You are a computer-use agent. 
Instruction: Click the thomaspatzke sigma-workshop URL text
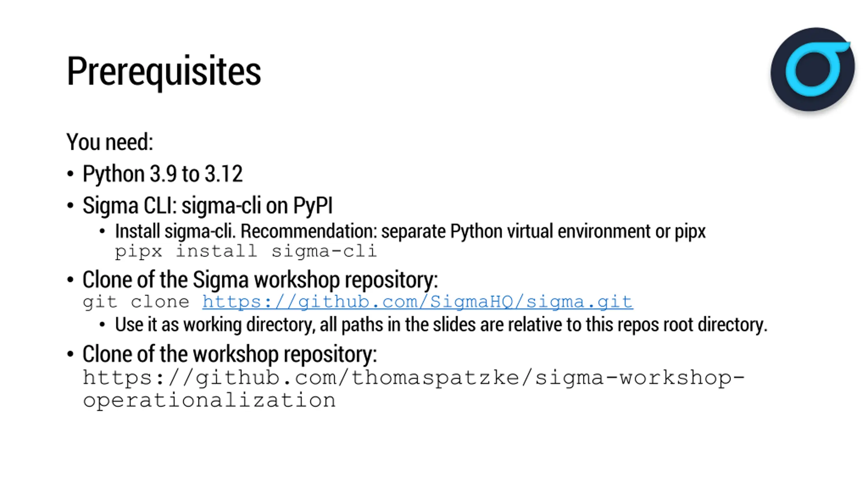(x=414, y=389)
